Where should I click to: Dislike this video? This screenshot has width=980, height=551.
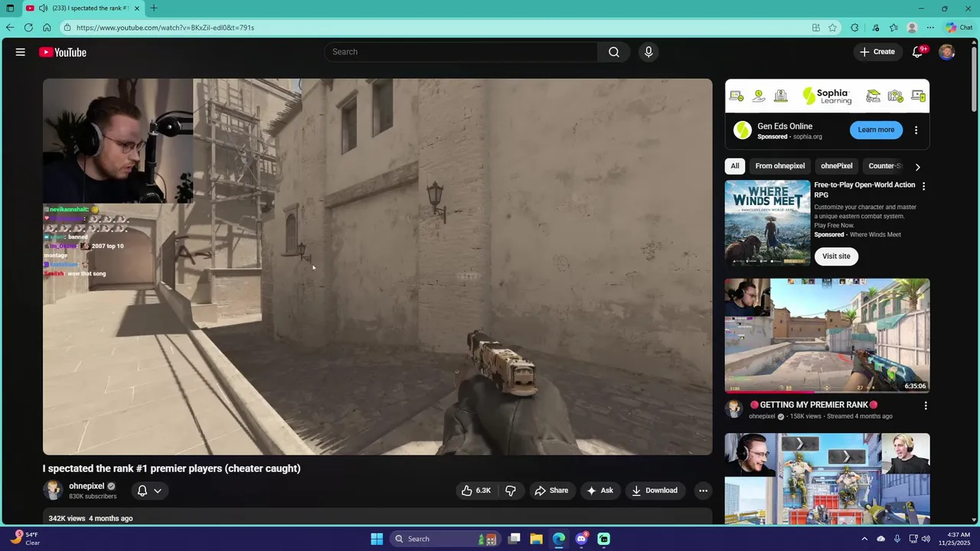click(x=511, y=491)
